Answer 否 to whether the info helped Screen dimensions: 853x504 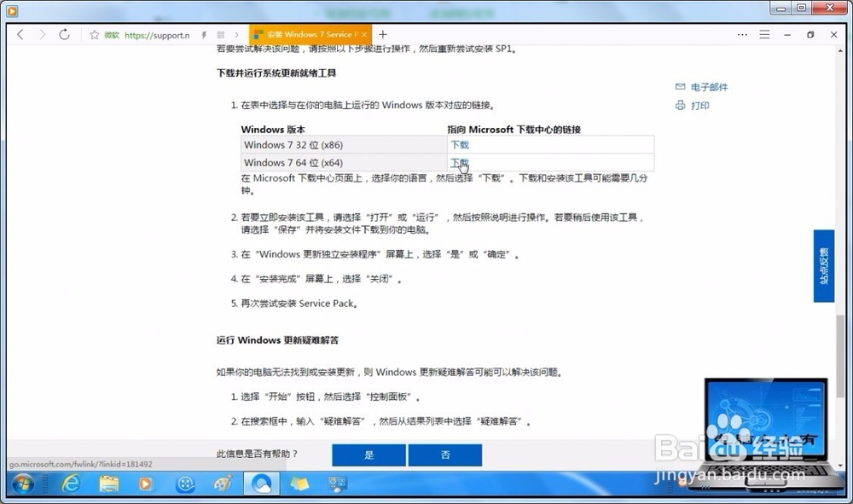point(445,455)
